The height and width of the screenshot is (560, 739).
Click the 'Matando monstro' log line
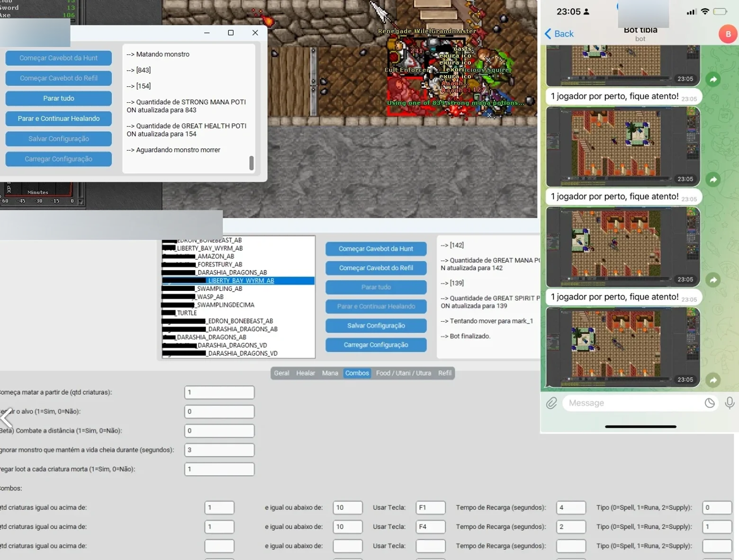(x=158, y=54)
